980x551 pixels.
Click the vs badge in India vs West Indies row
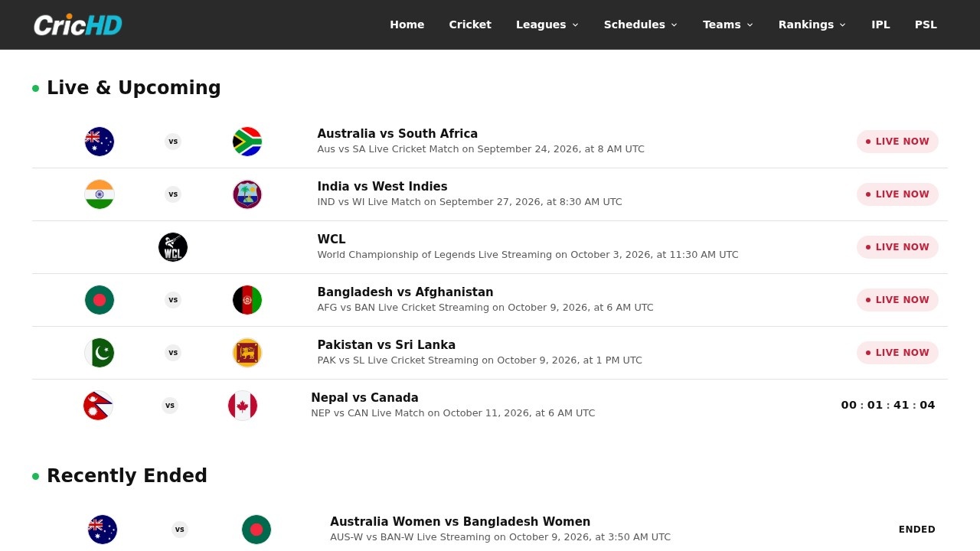pyautogui.click(x=173, y=194)
